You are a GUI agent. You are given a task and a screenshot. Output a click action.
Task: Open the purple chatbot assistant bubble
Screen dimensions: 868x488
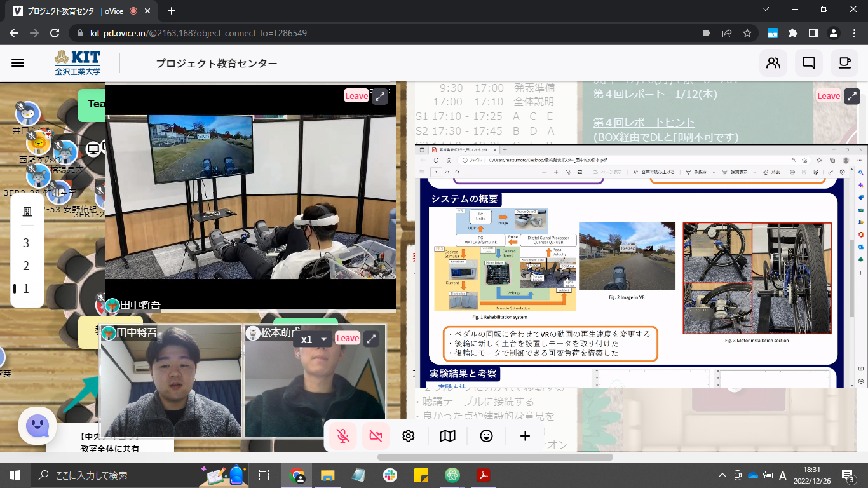[x=37, y=426]
